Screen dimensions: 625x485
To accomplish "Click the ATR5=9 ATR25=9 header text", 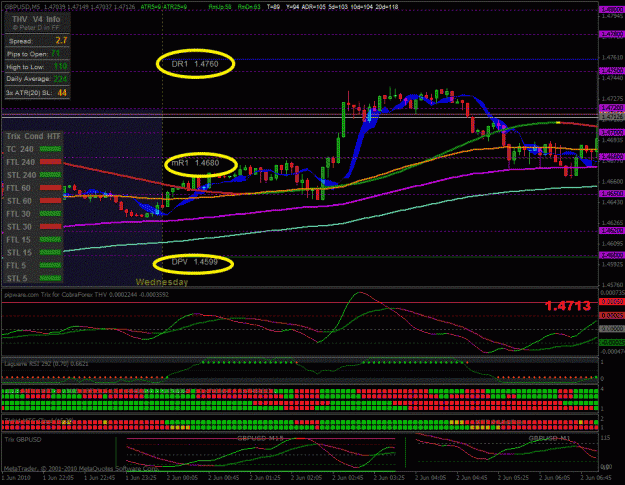I will tap(164, 7).
